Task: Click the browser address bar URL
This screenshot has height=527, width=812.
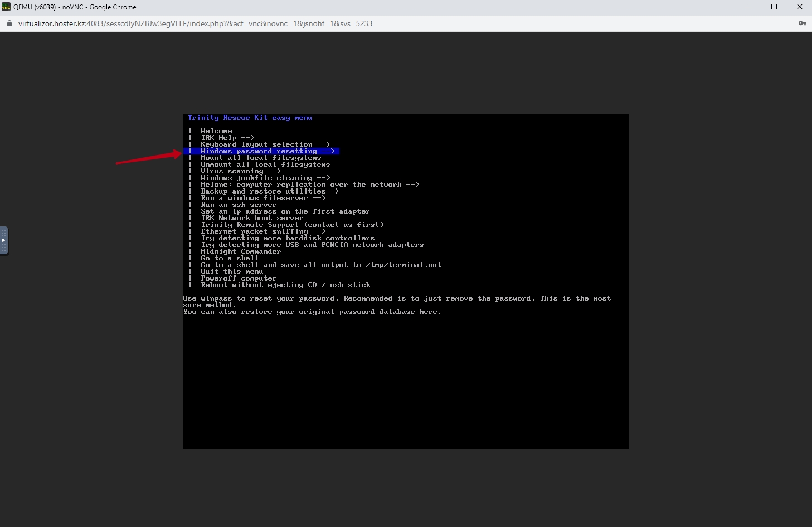Action: (195, 23)
